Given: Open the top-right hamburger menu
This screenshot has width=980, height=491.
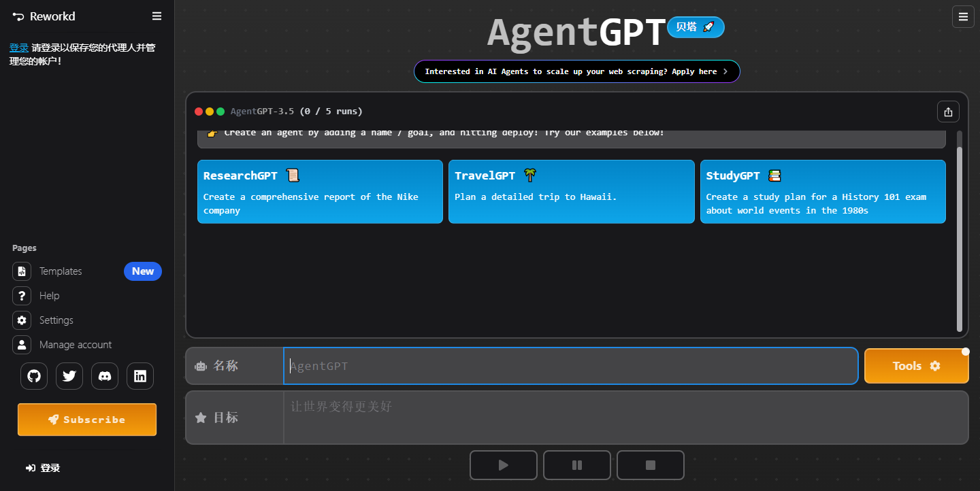Looking at the screenshot, I should tap(963, 17).
